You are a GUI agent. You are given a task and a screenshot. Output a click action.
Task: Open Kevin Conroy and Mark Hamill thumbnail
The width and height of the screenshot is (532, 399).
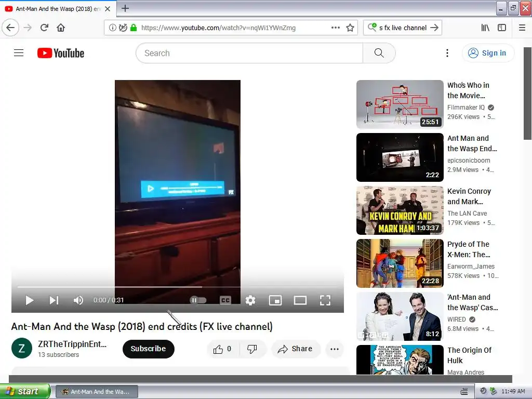point(400,210)
